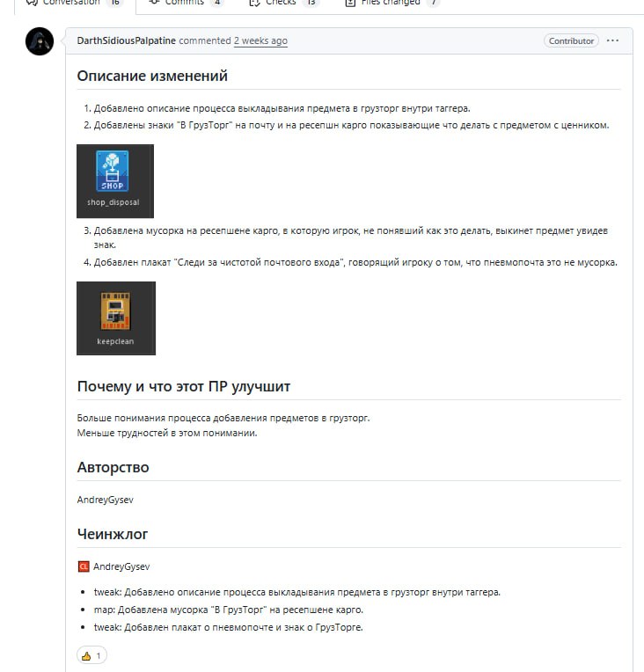The height and width of the screenshot is (672, 644).
Task: Click the "Описание изменений" heading
Action: (x=152, y=77)
